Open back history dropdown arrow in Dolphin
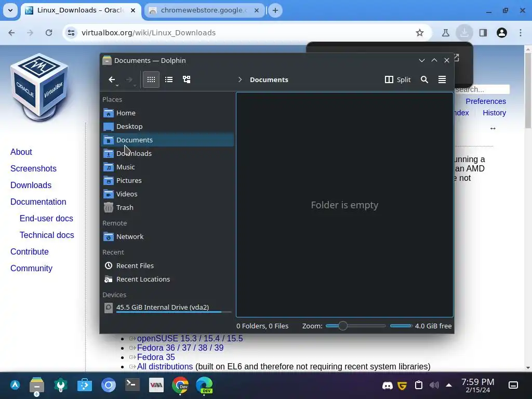 [x=117, y=86]
